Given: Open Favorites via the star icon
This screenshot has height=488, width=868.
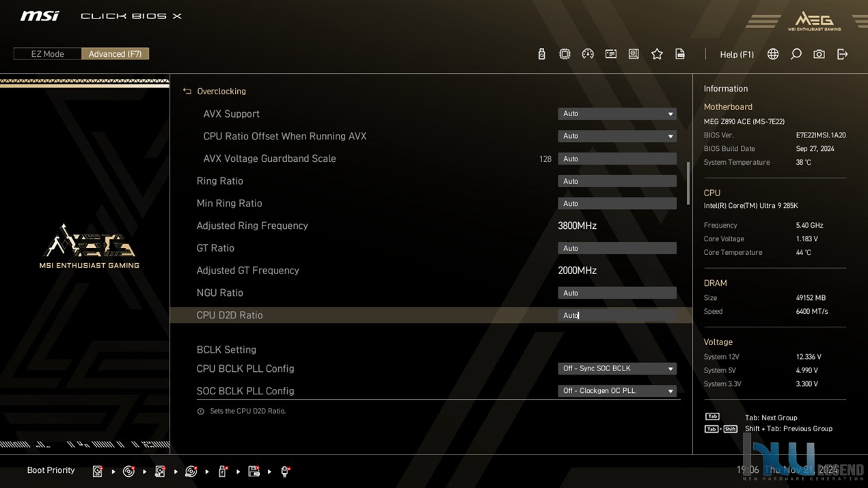Looking at the screenshot, I should click(x=657, y=54).
